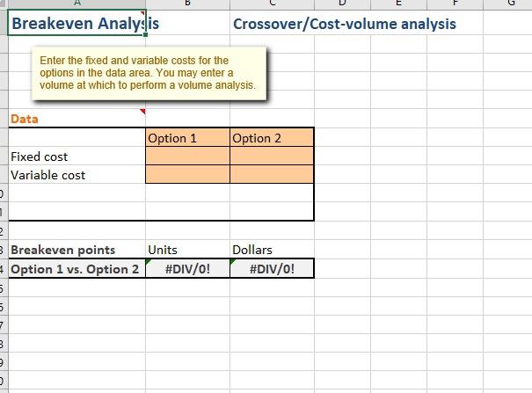Viewport: 532px width, 393px height.
Task: Click the Option 2 header cell
Action: (272, 138)
